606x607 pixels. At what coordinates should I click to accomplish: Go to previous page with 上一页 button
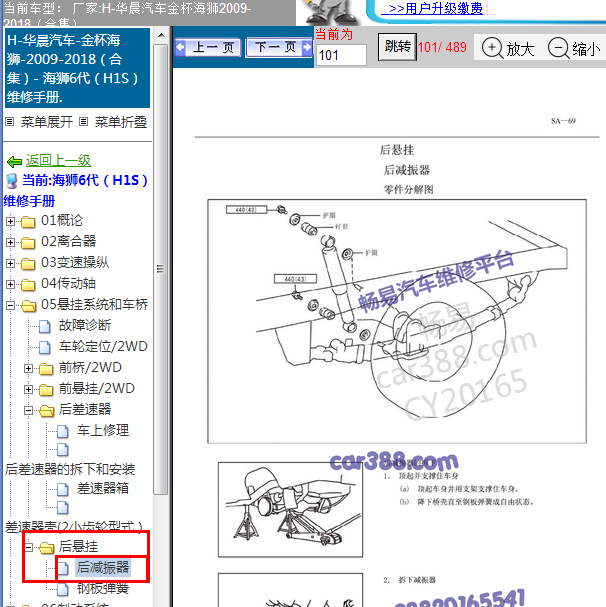[x=208, y=48]
